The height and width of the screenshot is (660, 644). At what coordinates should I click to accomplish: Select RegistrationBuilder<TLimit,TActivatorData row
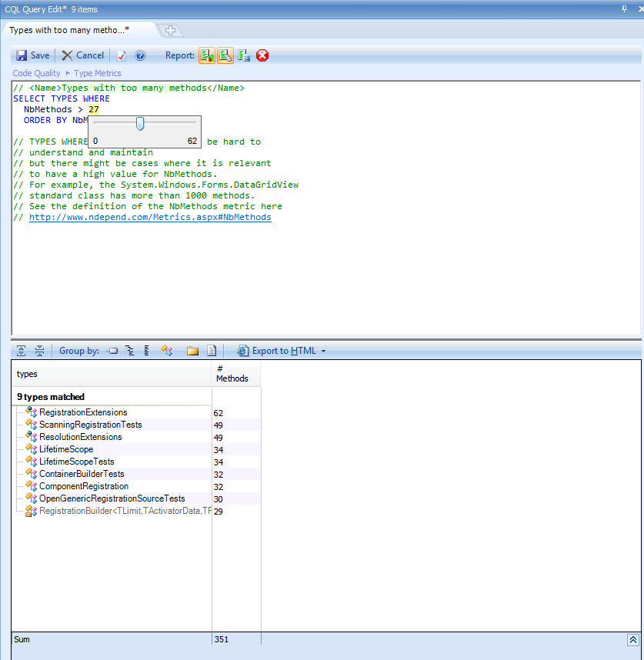pos(136,511)
